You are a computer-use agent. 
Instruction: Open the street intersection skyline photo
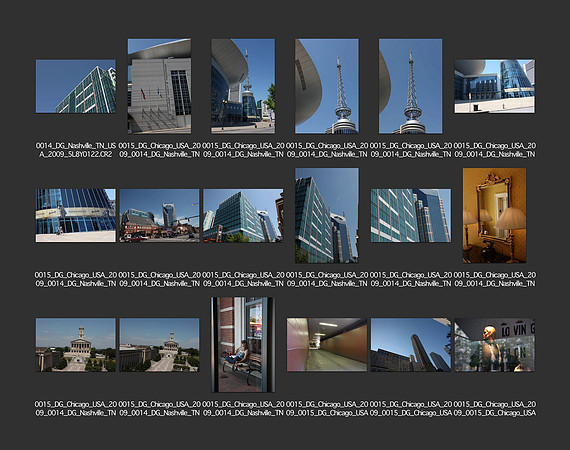click(159, 216)
